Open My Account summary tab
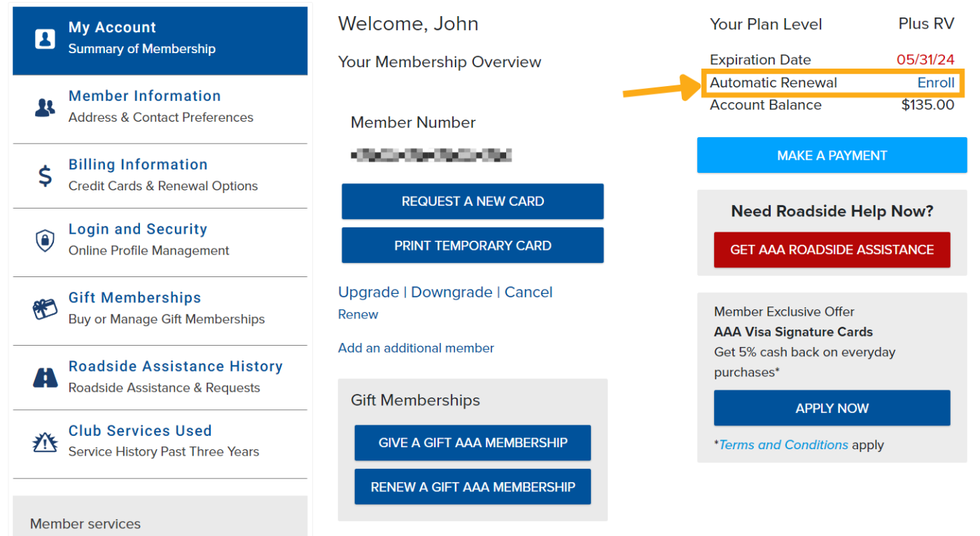980x536 pixels. 160,41
